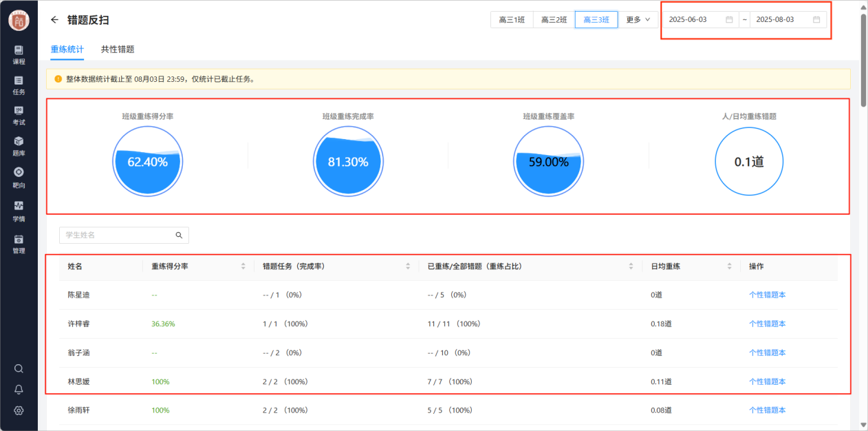
Task: Click student name 许梓睿
Action: click(x=79, y=324)
